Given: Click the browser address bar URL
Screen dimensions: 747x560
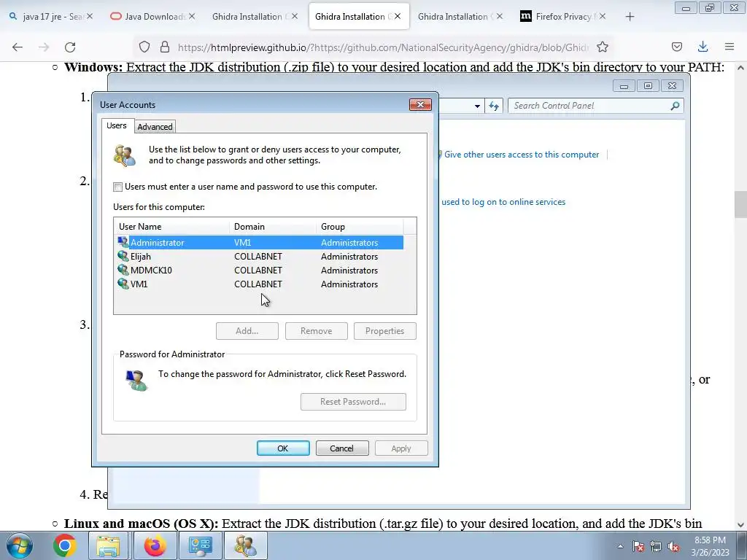Looking at the screenshot, I should (383, 47).
